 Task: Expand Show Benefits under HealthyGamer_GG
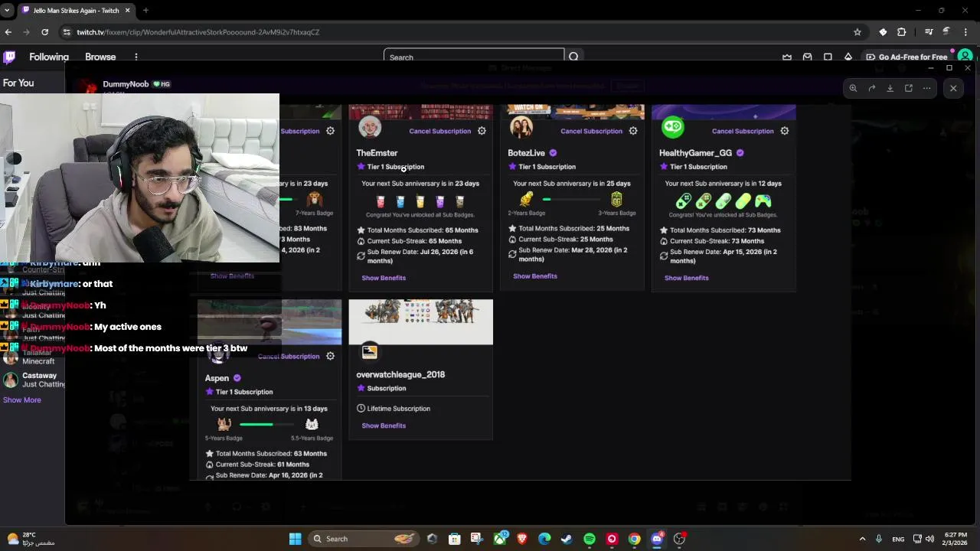pos(687,278)
